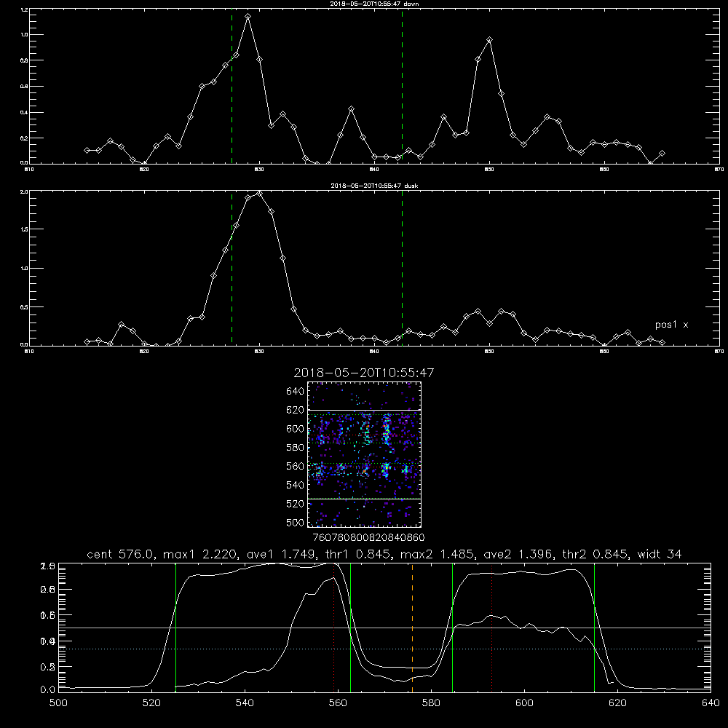This screenshot has width=728, height=728.
Task: Click the "560" label on bottom plot x-axis
Action: click(x=338, y=703)
